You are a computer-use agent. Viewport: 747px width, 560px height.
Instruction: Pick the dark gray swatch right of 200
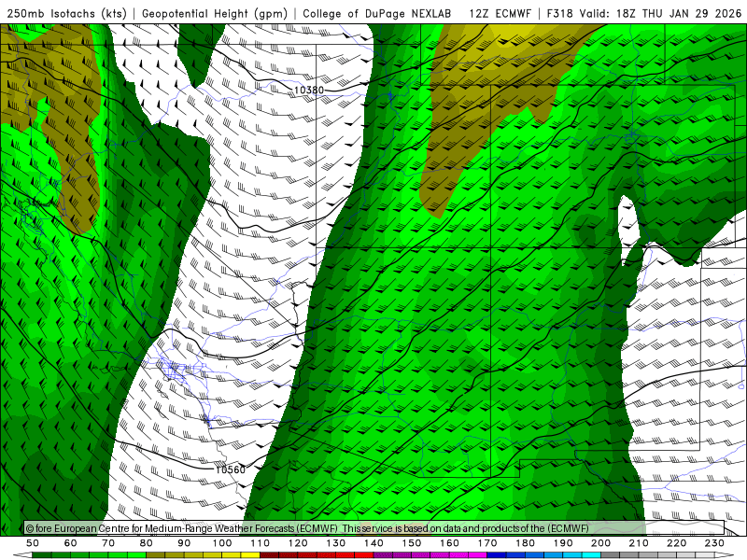(611, 555)
